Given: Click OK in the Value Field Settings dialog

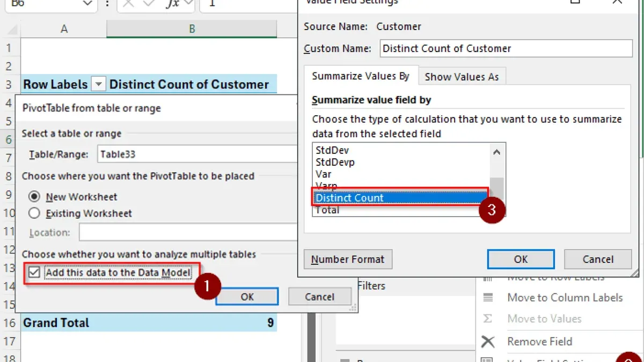Looking at the screenshot, I should 521,259.
